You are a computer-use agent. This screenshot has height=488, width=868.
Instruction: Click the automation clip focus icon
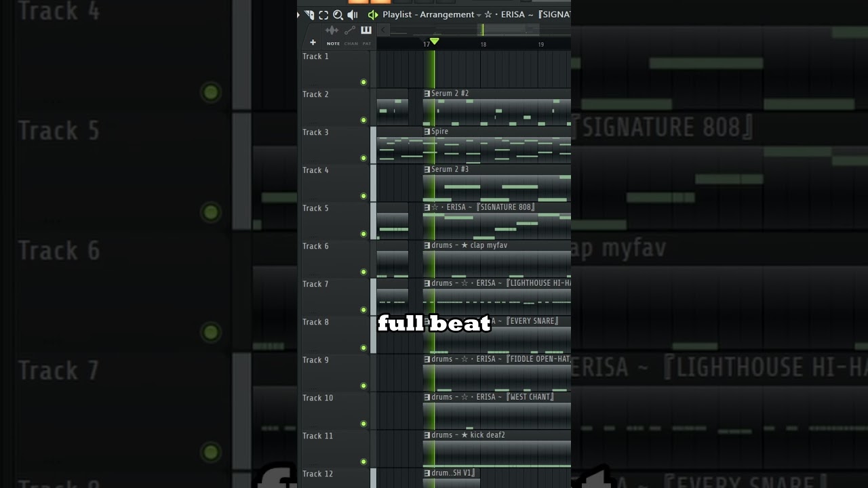(x=349, y=30)
